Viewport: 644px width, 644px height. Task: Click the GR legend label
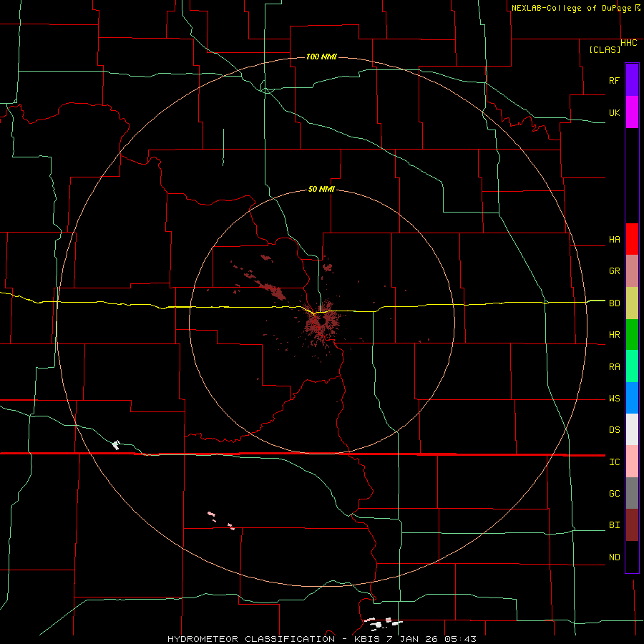(614, 271)
